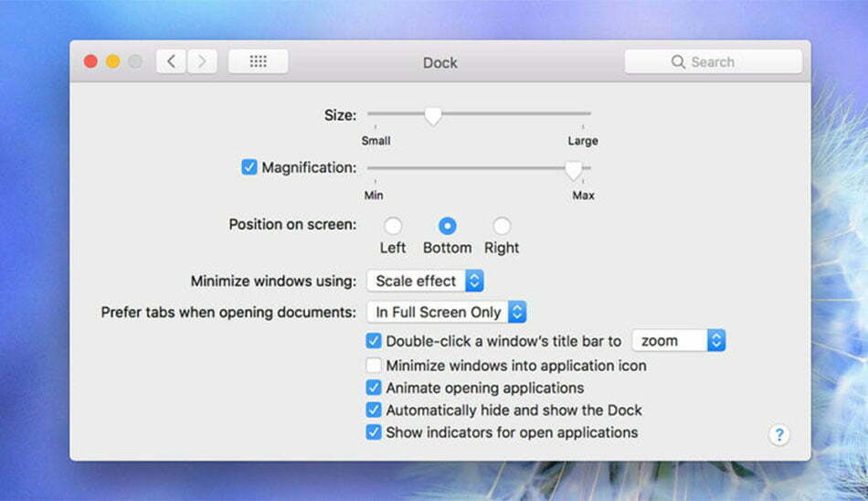Expand the In Full Screen Only dropdown

(447, 313)
